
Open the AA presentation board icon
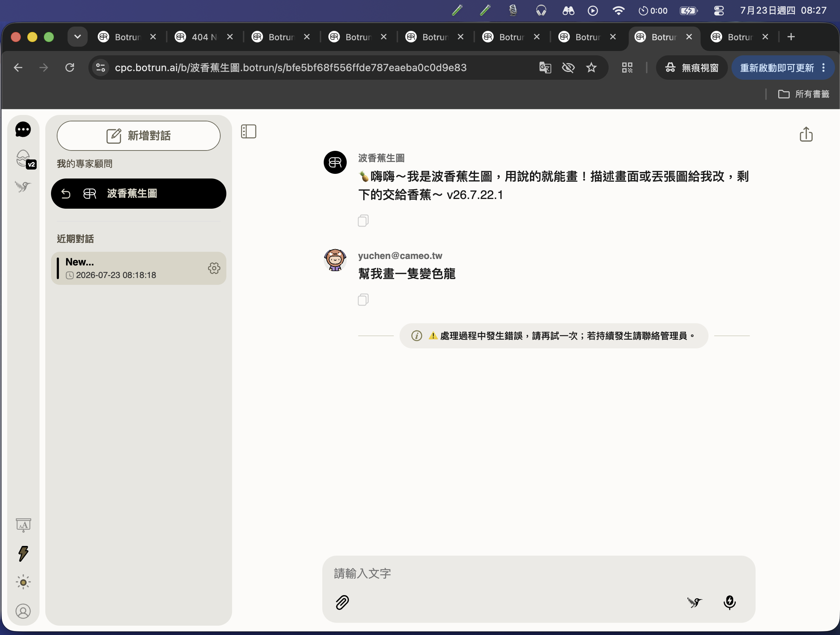click(x=24, y=525)
